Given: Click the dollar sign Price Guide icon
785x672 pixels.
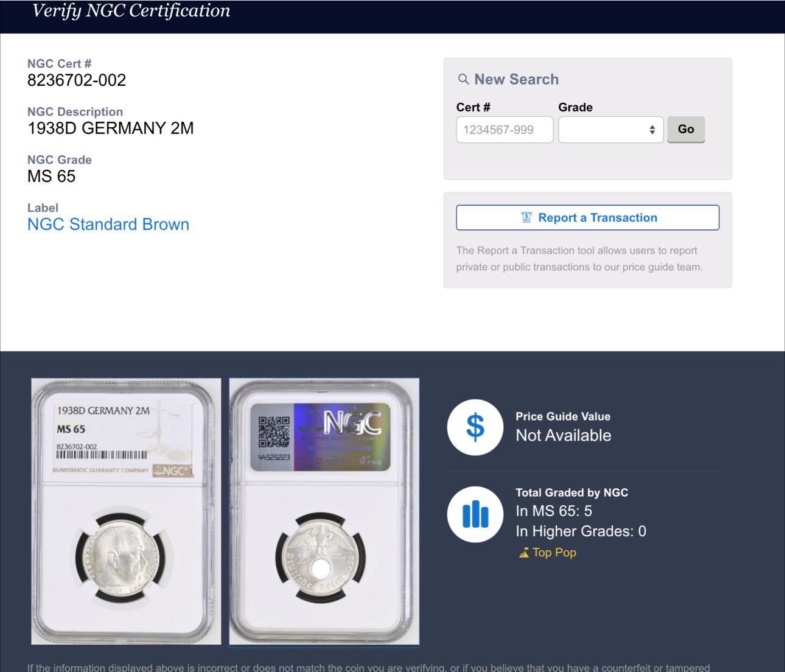Looking at the screenshot, I should point(475,427).
